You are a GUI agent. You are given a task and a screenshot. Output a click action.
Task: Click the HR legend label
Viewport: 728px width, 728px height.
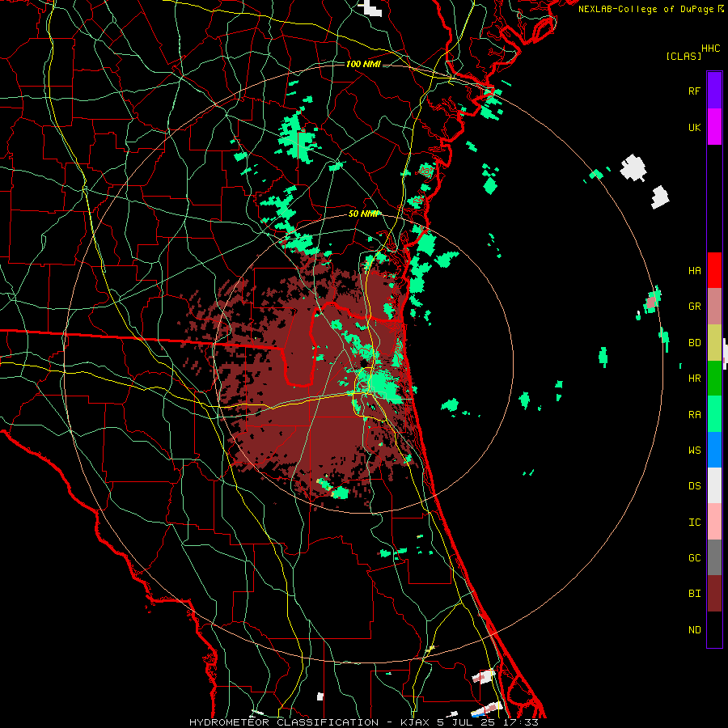pos(695,379)
